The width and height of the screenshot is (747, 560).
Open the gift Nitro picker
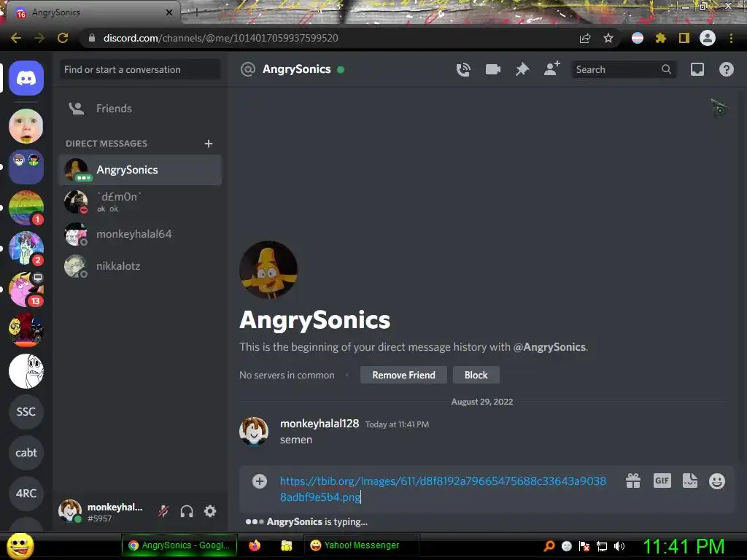click(x=633, y=481)
